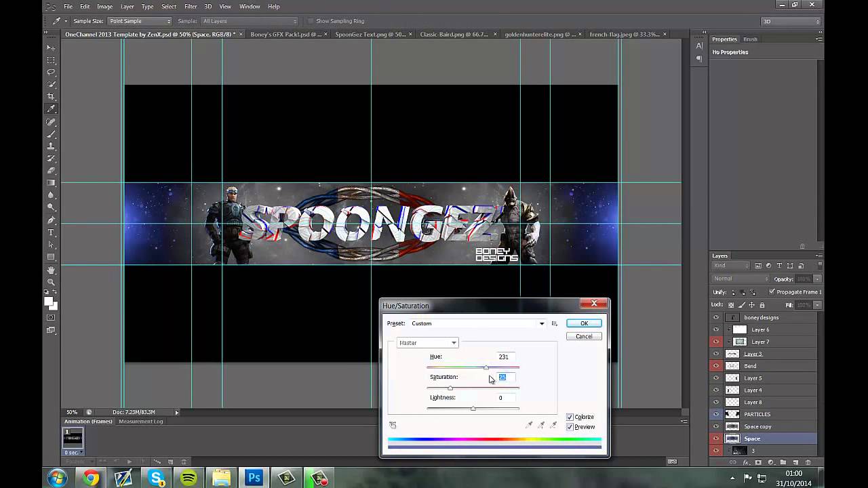Click the Saturation value input field
Image resolution: width=868 pixels, height=488 pixels.
pyautogui.click(x=506, y=377)
